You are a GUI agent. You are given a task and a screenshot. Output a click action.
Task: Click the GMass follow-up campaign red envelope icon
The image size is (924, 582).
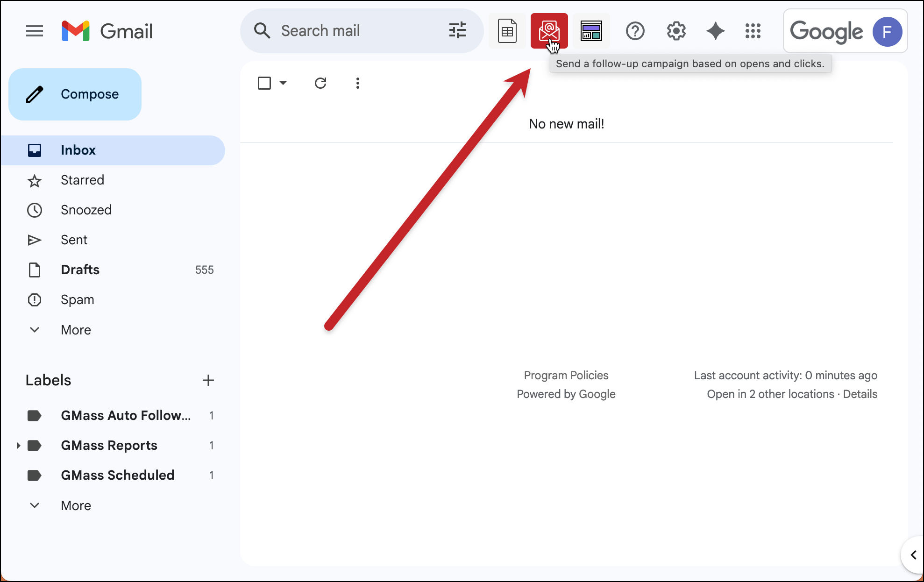click(549, 31)
